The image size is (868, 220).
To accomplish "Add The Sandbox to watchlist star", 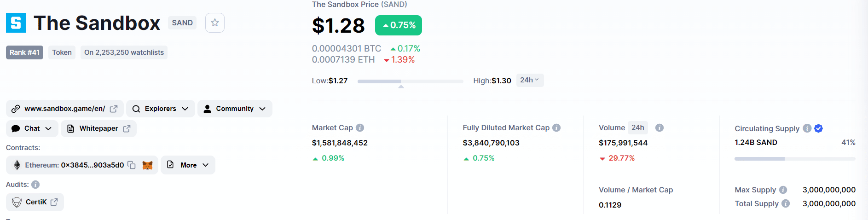I will (x=214, y=23).
